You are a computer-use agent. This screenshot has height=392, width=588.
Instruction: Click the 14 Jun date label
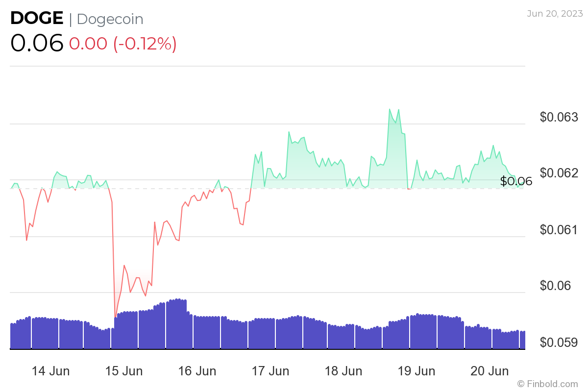tap(50, 371)
